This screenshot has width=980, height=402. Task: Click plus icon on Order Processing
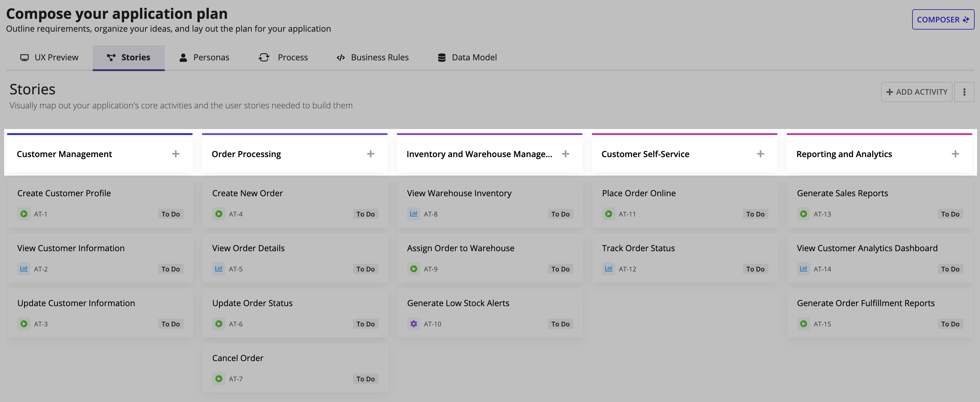pos(370,154)
